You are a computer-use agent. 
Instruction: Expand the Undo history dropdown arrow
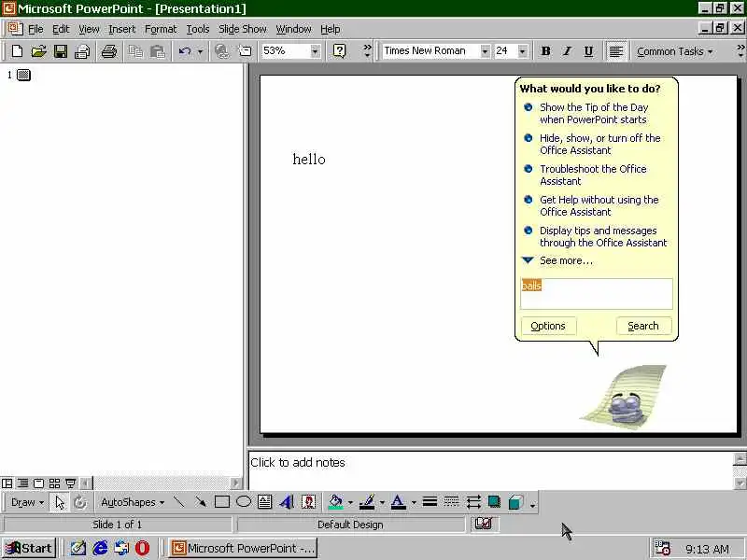200,51
